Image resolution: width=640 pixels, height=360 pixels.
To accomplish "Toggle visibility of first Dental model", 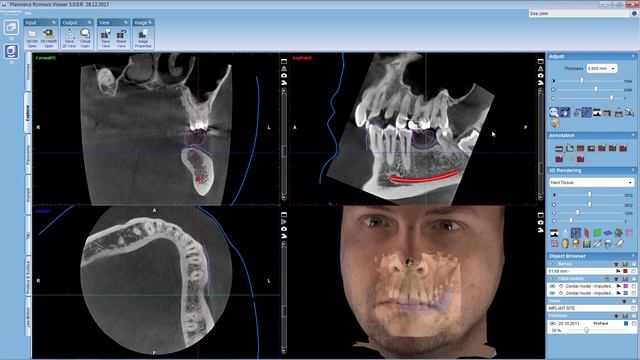I will tap(553, 286).
